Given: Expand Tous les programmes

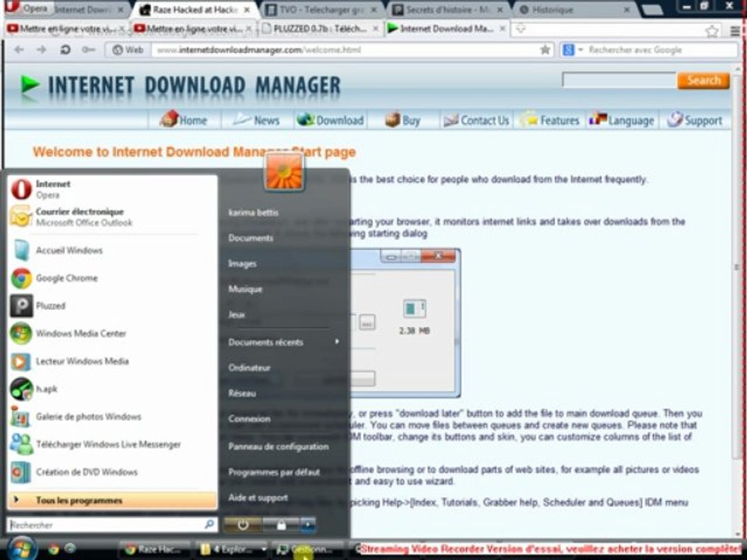Looking at the screenshot, I should click(112, 500).
